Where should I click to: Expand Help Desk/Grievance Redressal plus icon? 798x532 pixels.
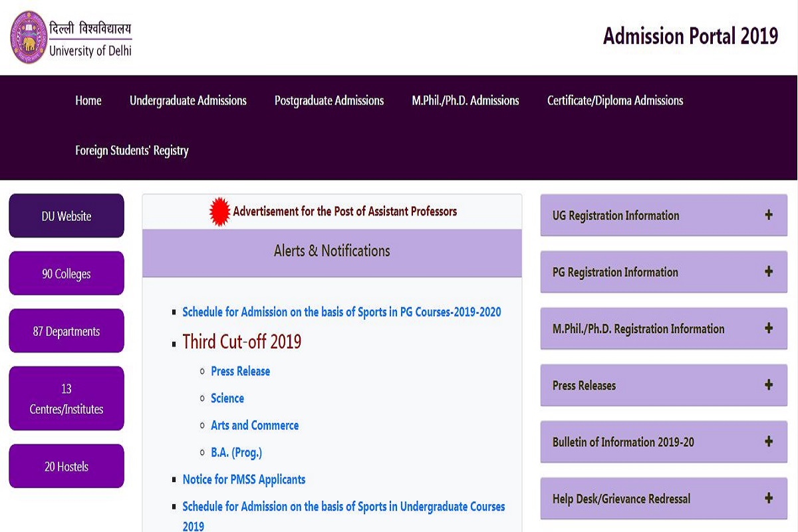pyautogui.click(x=769, y=497)
